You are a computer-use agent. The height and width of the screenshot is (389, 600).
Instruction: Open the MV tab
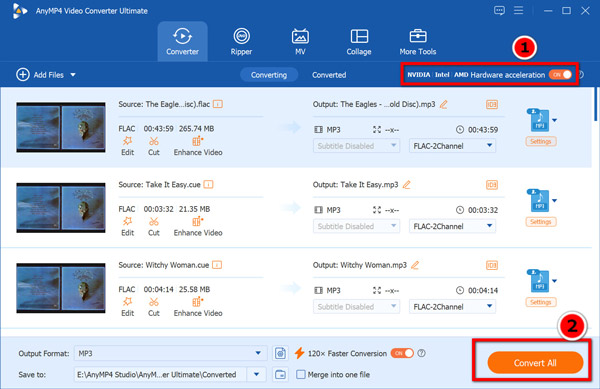point(300,41)
